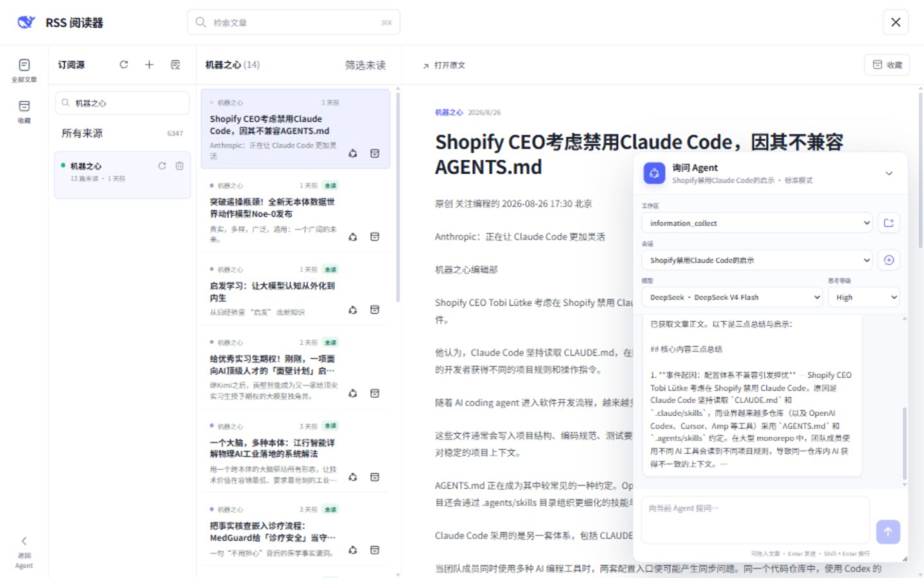Focus the feed filter field containing 机器之心

point(122,103)
